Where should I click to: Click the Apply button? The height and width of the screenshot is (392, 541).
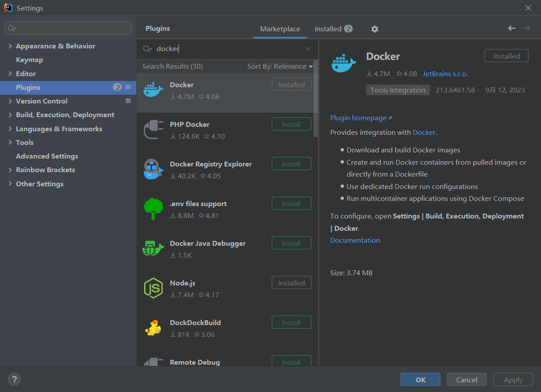(513, 380)
